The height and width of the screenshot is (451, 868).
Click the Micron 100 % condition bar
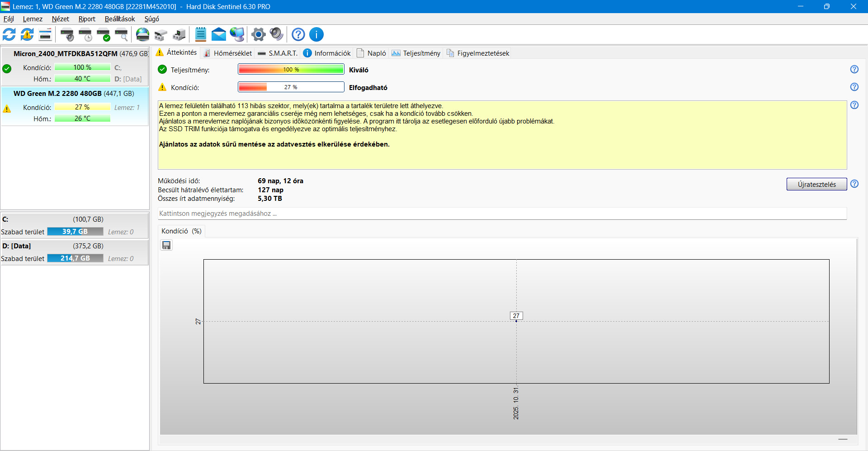[82, 67]
